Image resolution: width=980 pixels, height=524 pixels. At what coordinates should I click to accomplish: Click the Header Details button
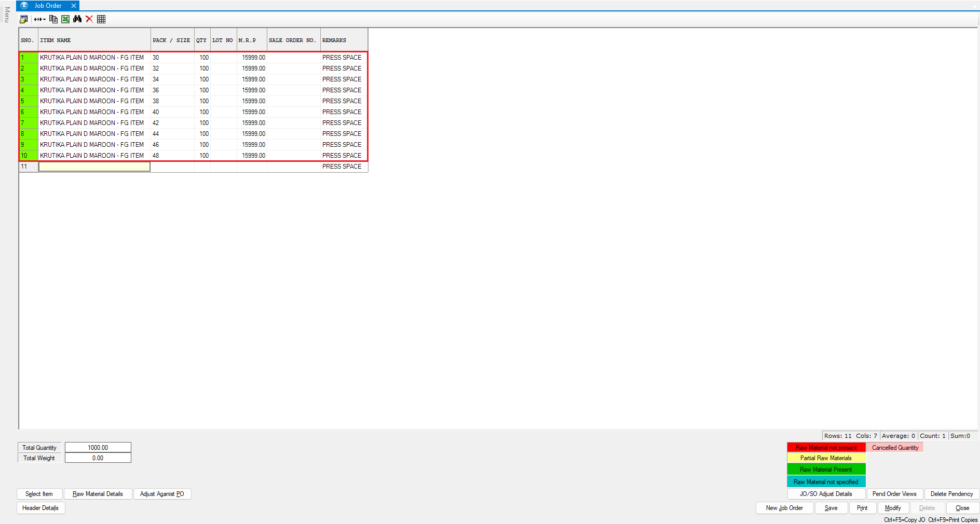(x=40, y=508)
